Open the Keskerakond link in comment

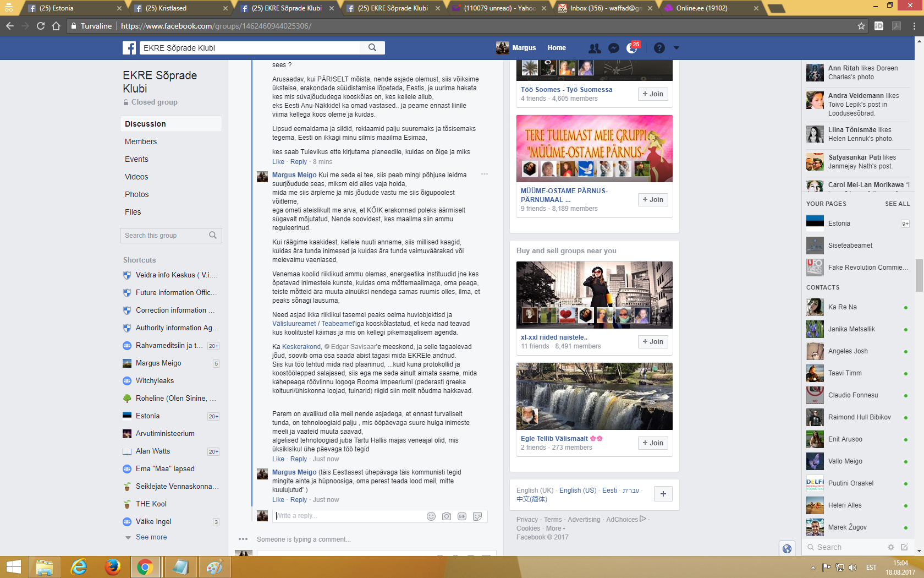[301, 347]
